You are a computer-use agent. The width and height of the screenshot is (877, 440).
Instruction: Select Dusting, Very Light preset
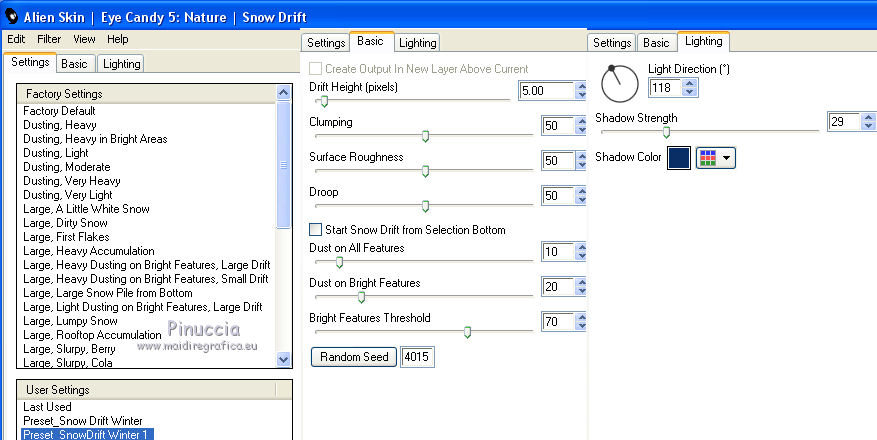(x=68, y=195)
